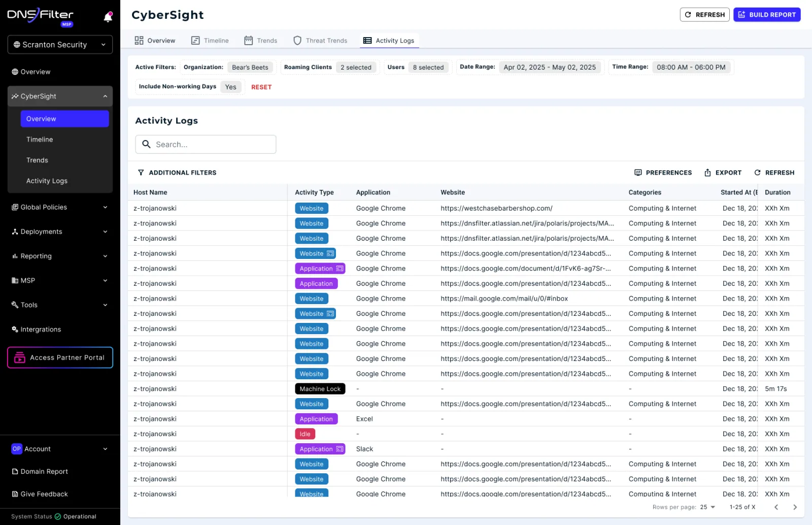Expand the Reporting section
The image size is (812, 525).
pos(105,256)
